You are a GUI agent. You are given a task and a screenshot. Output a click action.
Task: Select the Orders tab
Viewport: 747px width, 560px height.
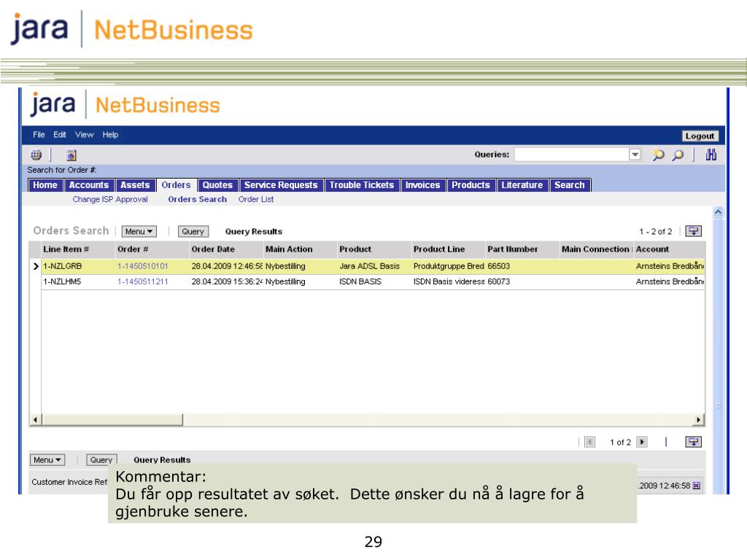pyautogui.click(x=176, y=185)
